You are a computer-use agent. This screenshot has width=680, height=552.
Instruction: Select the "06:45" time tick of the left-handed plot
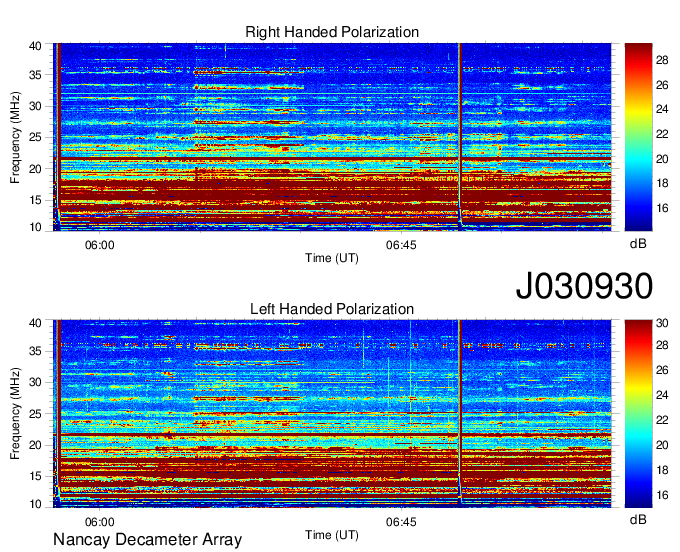(401, 522)
